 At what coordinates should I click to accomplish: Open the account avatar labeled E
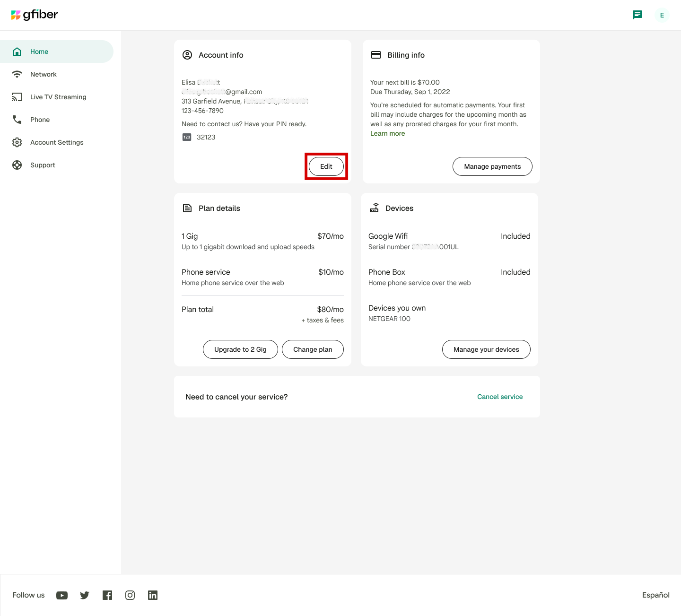tap(662, 15)
